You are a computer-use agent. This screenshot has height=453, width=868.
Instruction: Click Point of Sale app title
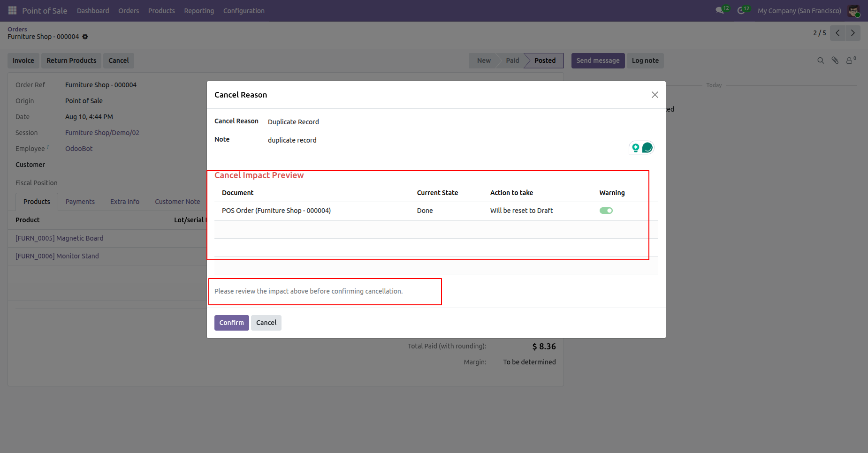(45, 10)
